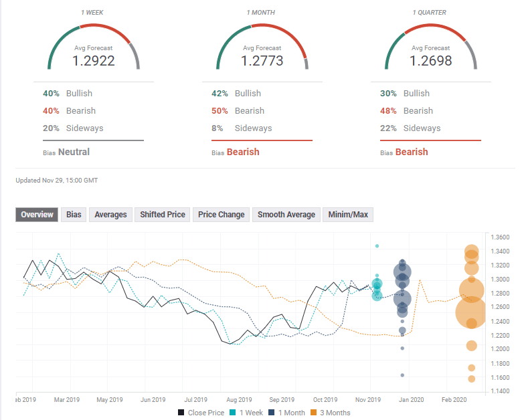The image size is (520, 420).
Task: Switch to Smooth Average tab
Action: [286, 215]
